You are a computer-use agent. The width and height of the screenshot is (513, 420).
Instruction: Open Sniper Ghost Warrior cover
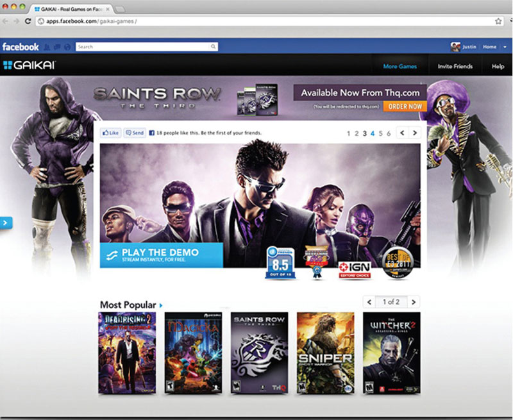coord(326,353)
